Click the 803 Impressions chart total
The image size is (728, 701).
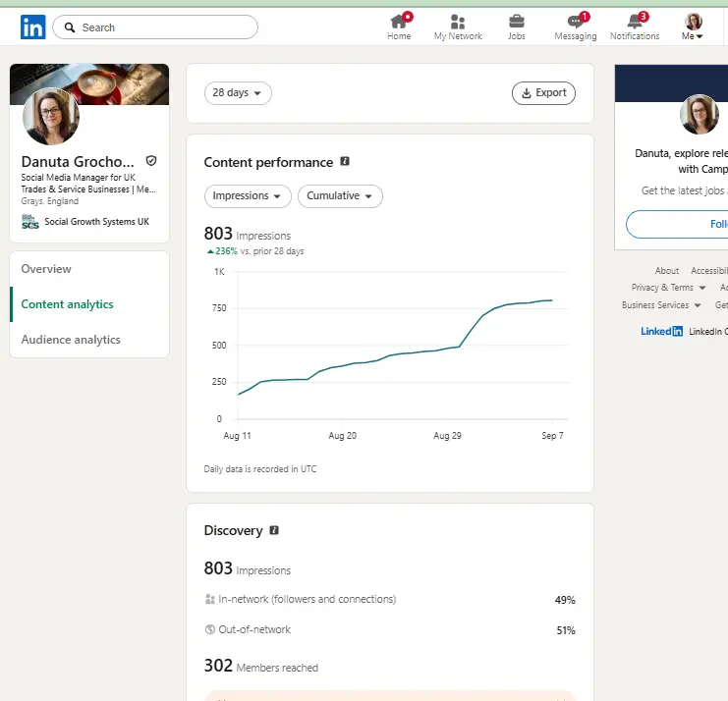(247, 234)
